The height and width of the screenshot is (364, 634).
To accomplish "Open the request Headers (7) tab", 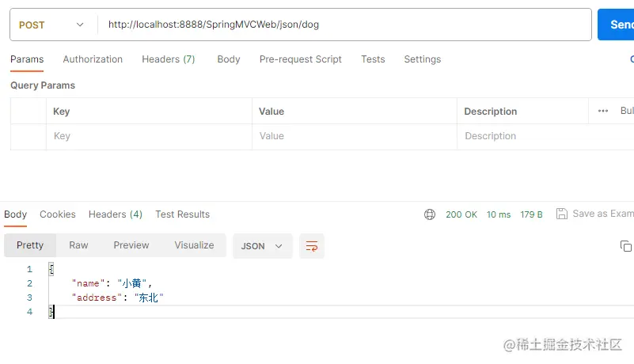I will point(169,59).
